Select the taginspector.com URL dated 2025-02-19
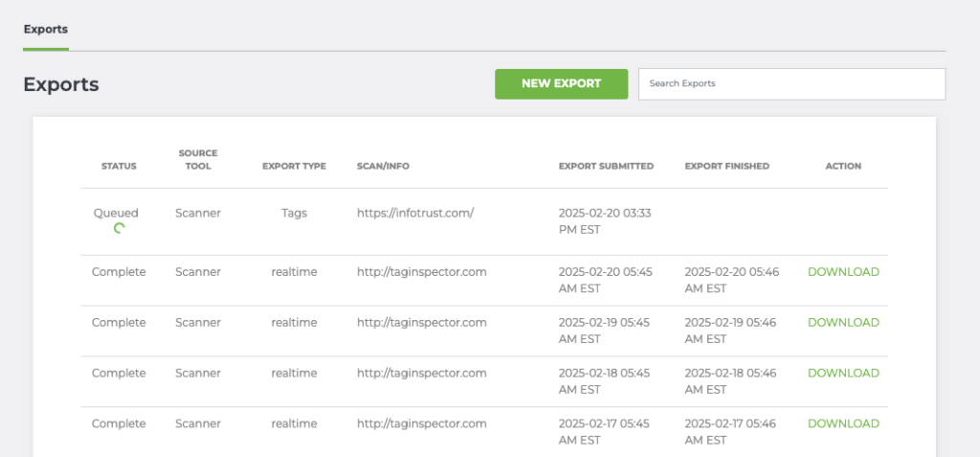Image resolution: width=980 pixels, height=457 pixels. point(421,323)
